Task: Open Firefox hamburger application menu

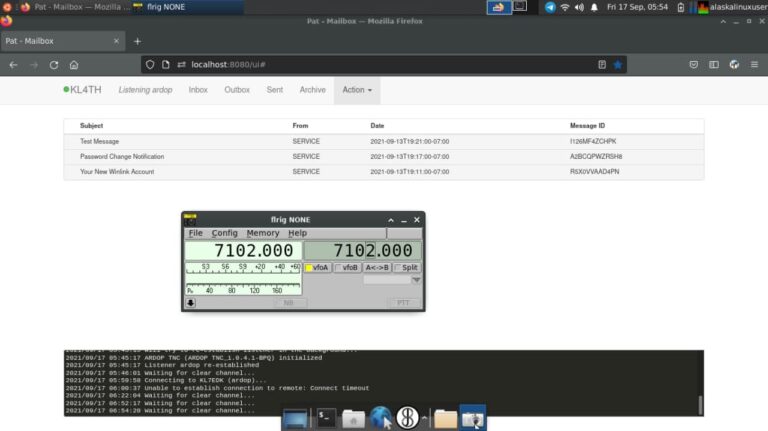Action: 755,64
